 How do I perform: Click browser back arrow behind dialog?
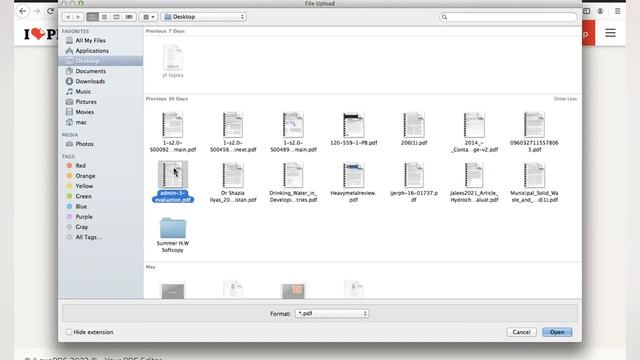(x=23, y=11)
